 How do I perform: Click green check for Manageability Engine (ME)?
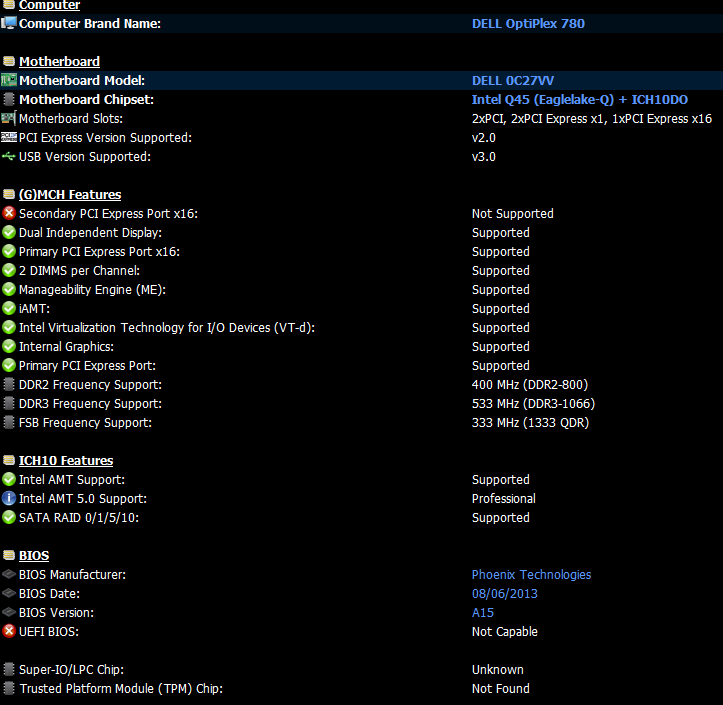click(x=9, y=289)
